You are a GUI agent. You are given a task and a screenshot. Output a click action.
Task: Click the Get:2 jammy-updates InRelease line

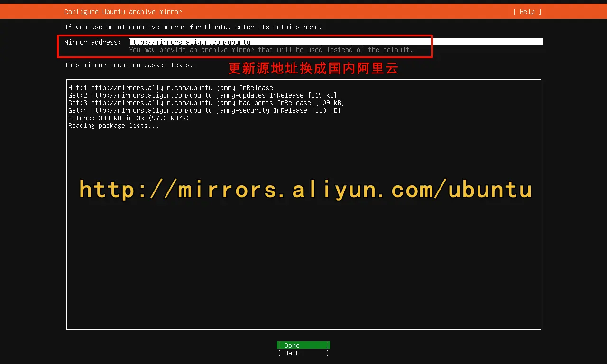pyautogui.click(x=202, y=95)
